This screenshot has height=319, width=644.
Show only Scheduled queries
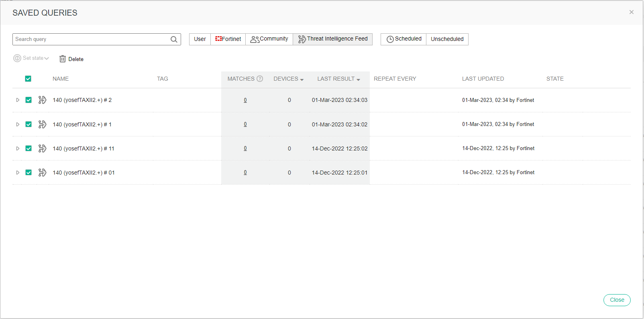(x=404, y=39)
